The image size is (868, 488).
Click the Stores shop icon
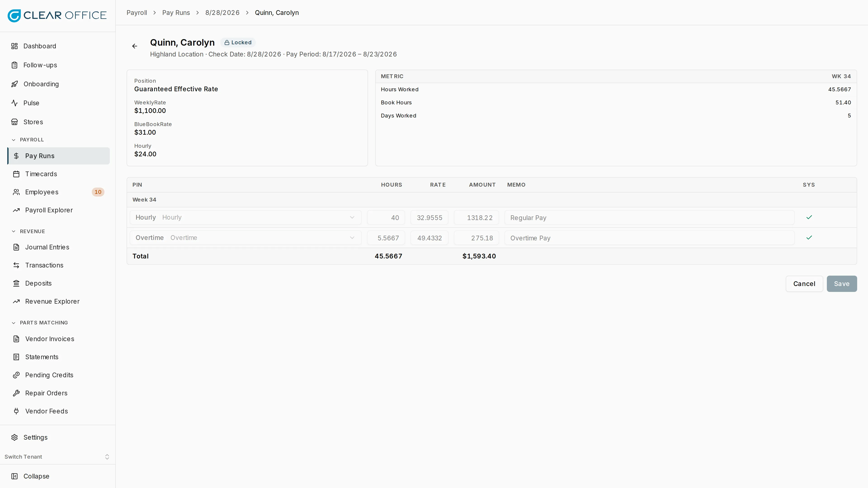click(x=14, y=122)
